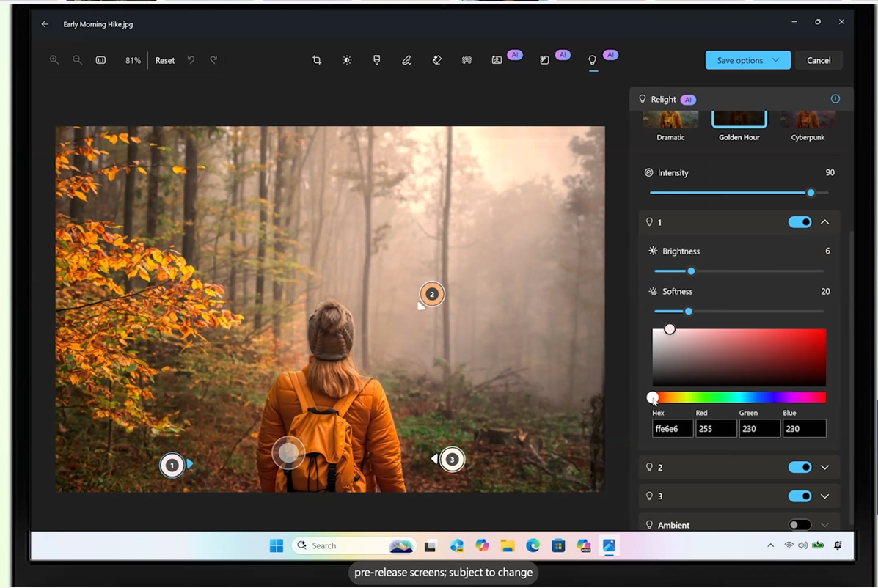Adjust the Intensity slider
The height and width of the screenshot is (588, 878).
(x=739, y=193)
